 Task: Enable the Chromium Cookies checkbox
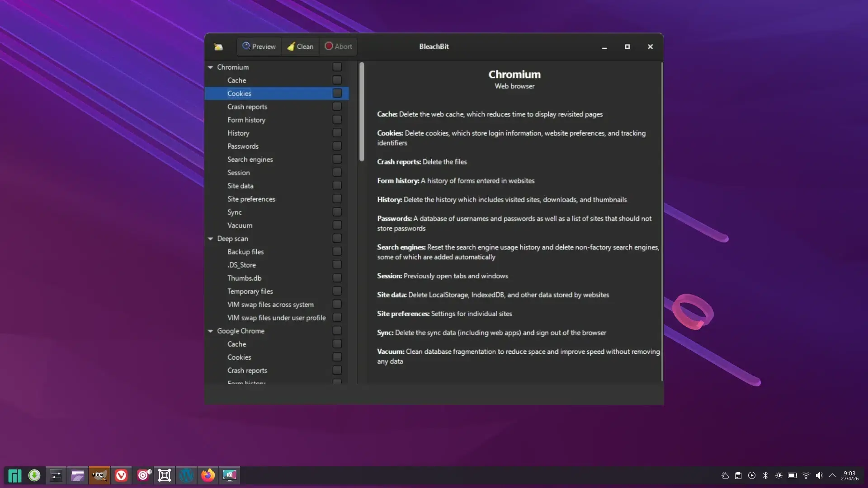[x=337, y=94]
